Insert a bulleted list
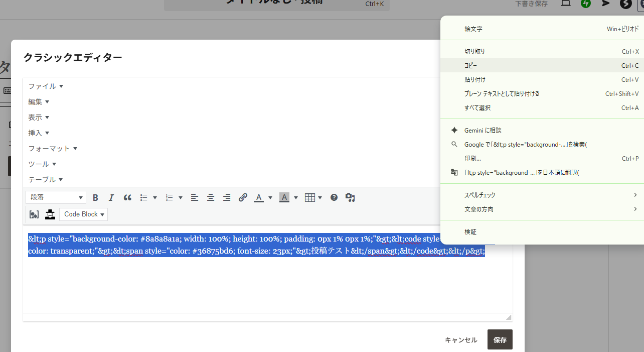 [x=144, y=198]
